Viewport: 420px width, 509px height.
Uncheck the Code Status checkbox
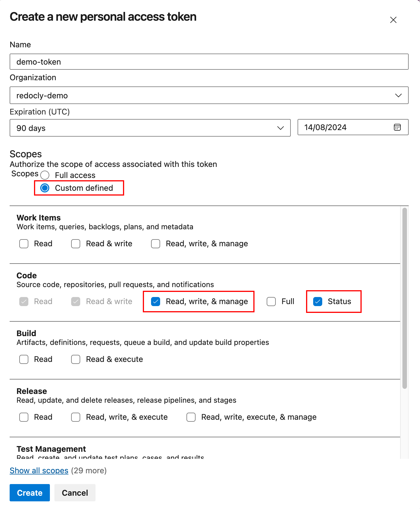coord(318,302)
